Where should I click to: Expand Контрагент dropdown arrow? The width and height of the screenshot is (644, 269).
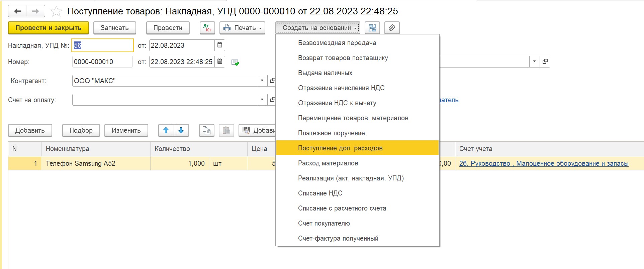262,81
